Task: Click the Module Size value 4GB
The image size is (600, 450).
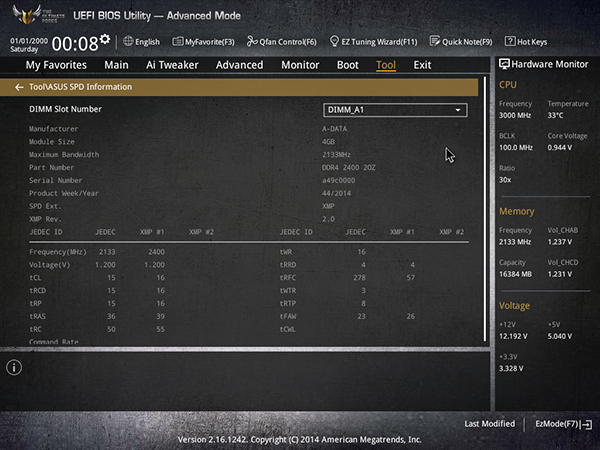Action: coord(328,142)
